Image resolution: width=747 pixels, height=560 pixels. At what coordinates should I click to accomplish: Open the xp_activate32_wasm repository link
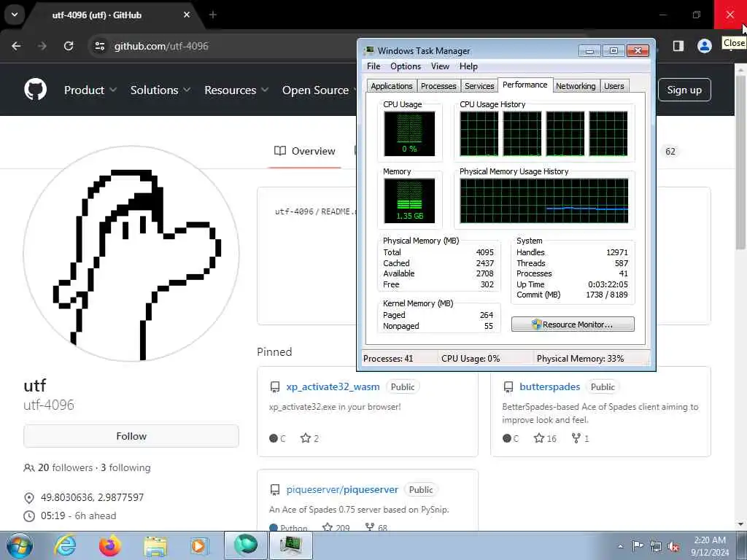(333, 386)
